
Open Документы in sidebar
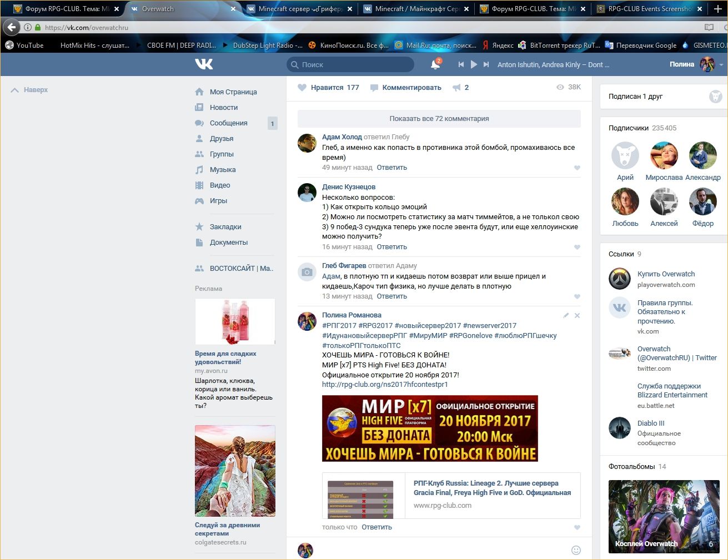tap(229, 243)
